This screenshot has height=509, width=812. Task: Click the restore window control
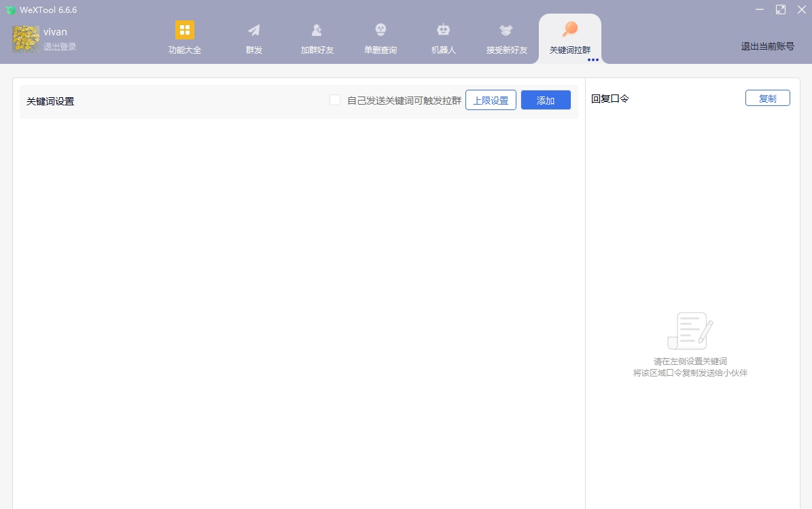pyautogui.click(x=780, y=10)
